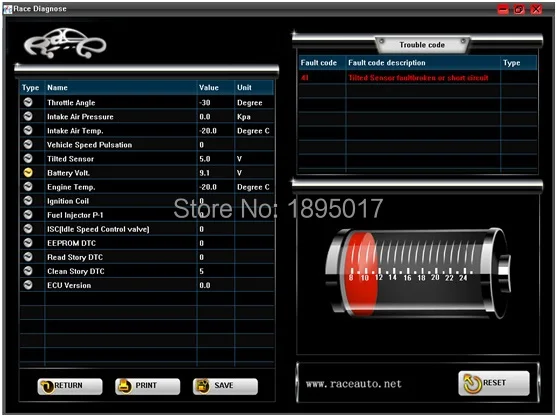Screen dimensions: 557x417
Task: Click the type icon beside Clean Story DTC
Action: (x=28, y=271)
